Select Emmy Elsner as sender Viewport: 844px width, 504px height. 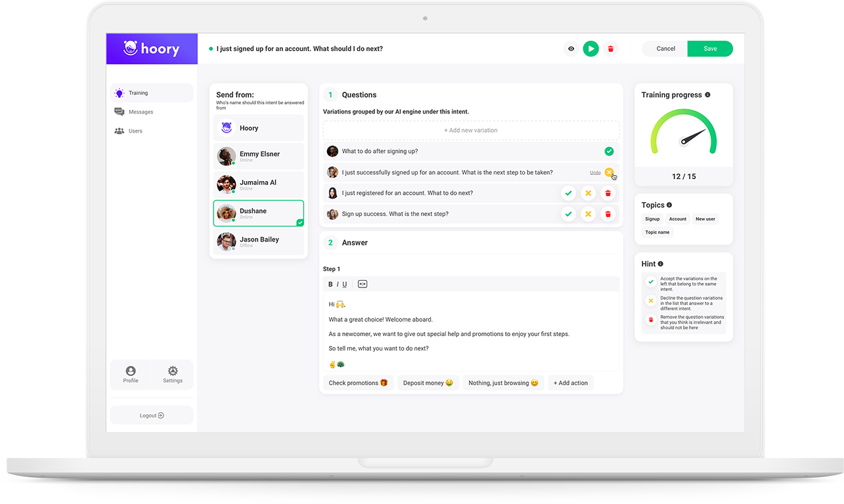pyautogui.click(x=259, y=156)
